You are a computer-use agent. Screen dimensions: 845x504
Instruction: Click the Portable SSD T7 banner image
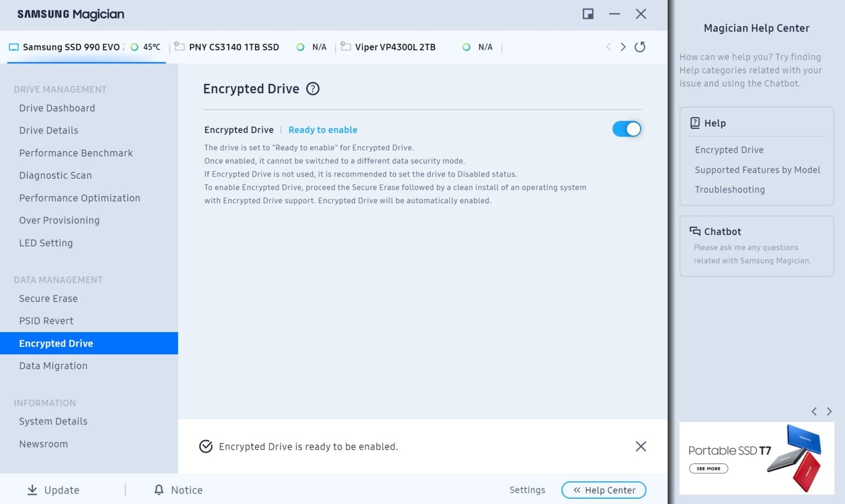click(x=757, y=458)
